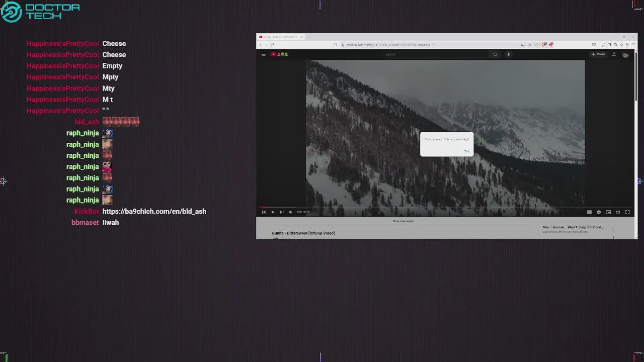644x362 pixels.
Task: Close the Gunna Bittersweet browser tab
Action: (x=301, y=37)
